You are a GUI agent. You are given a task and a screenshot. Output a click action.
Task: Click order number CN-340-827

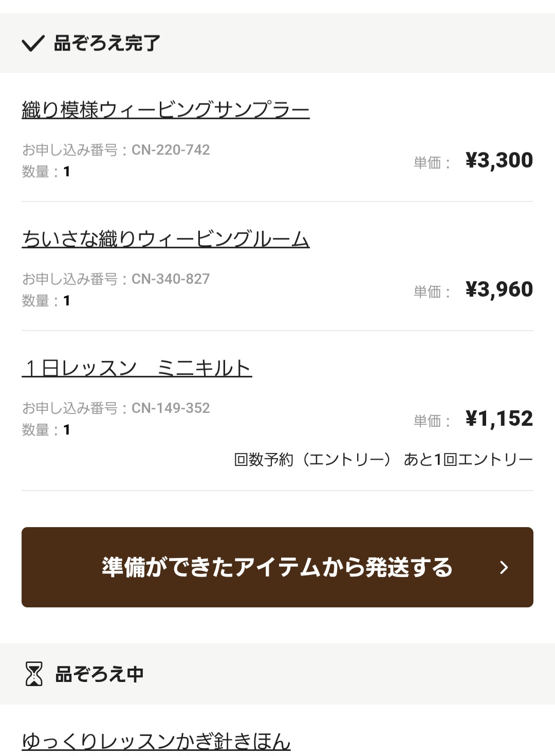pos(171,279)
